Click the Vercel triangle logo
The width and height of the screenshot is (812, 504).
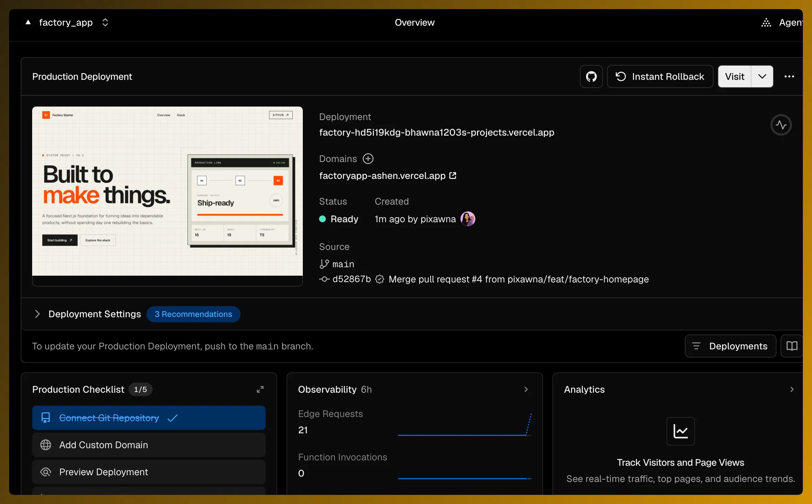pyautogui.click(x=28, y=22)
